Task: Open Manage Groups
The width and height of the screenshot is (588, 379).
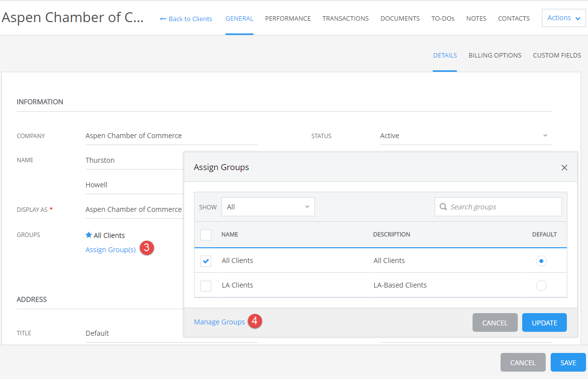Action: click(x=219, y=322)
